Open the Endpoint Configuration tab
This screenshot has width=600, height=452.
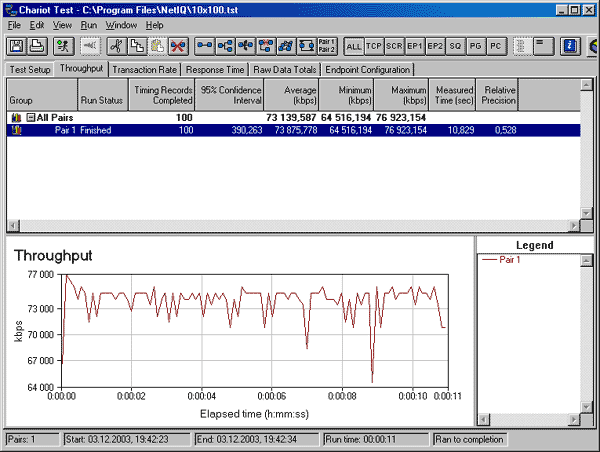pos(367,70)
